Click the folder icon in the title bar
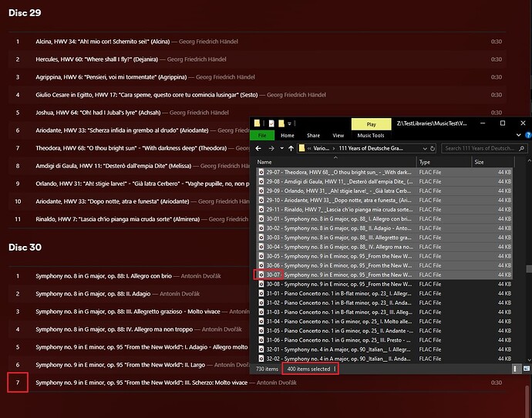Viewport: 532px width, 418px height. point(258,123)
